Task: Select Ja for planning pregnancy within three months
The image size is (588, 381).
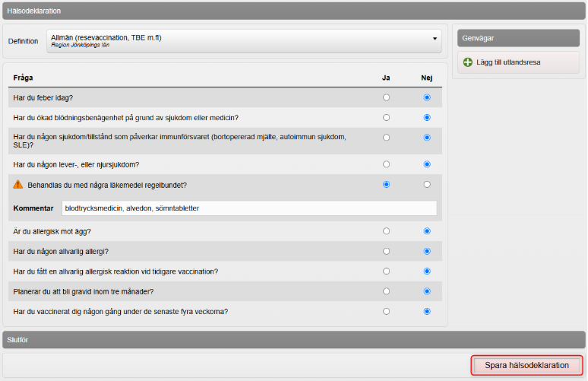Action: point(387,291)
